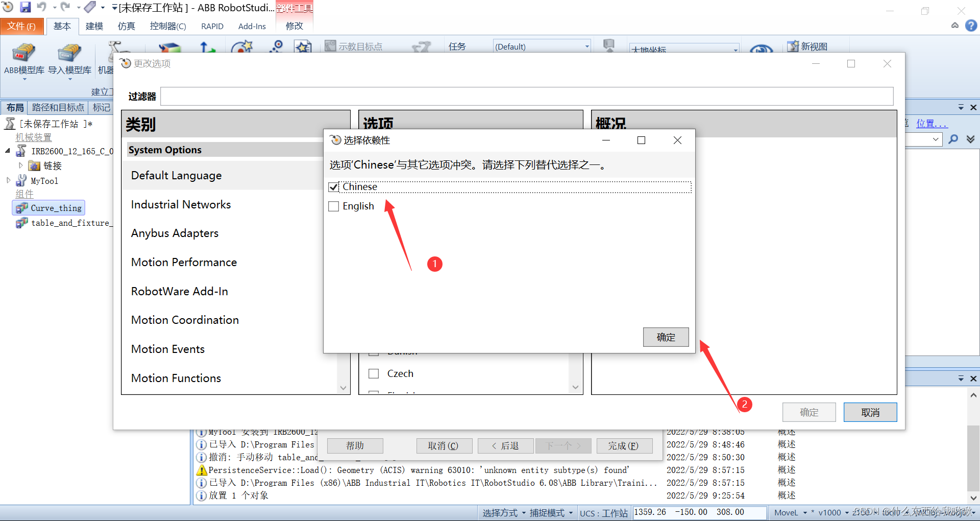Open the 文件 (F) file menu
Image resolution: width=980 pixels, height=521 pixels.
click(21, 26)
